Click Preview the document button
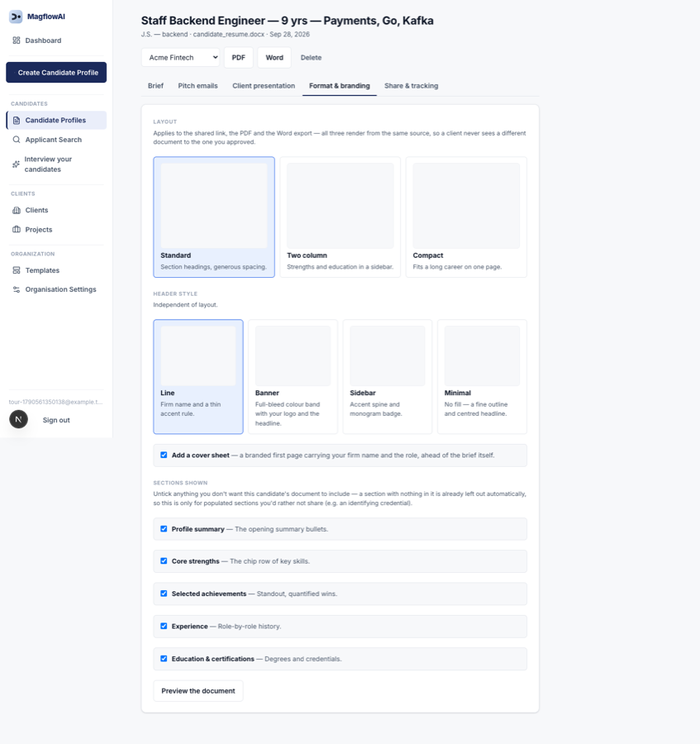The image size is (700, 744). (198, 691)
